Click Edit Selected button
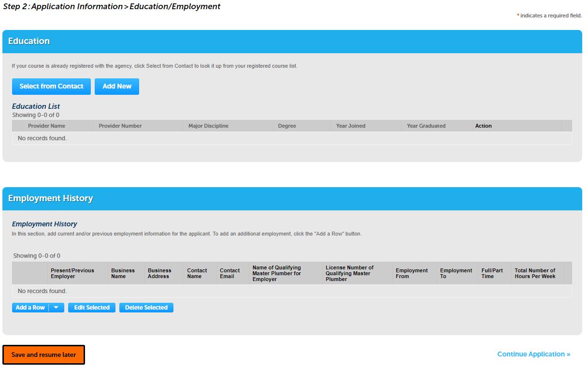This screenshot has height=370, width=588. tap(92, 308)
